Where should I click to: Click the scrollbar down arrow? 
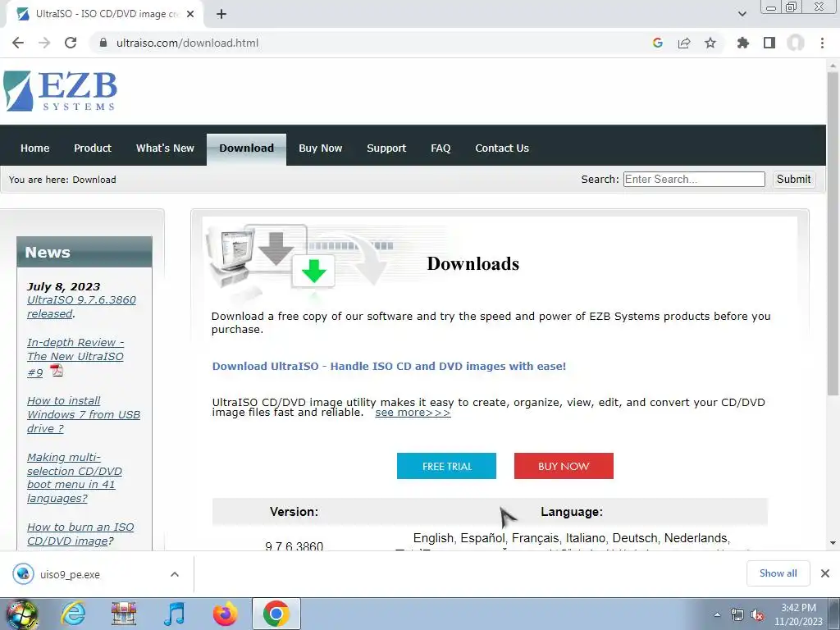click(x=833, y=543)
